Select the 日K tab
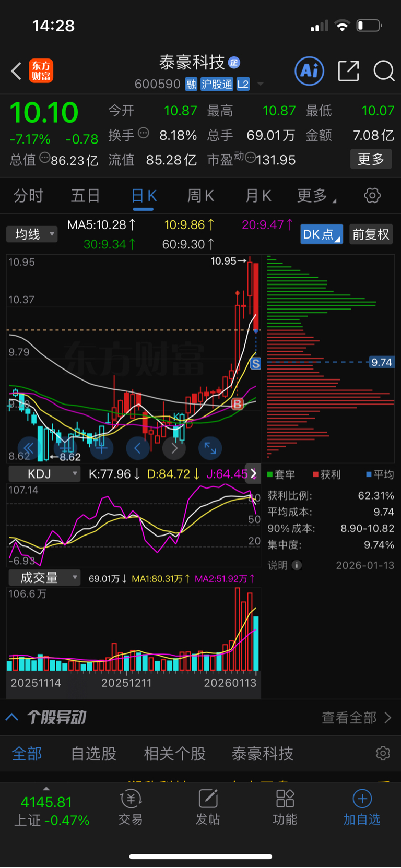This screenshot has height=868, width=401. (x=144, y=196)
